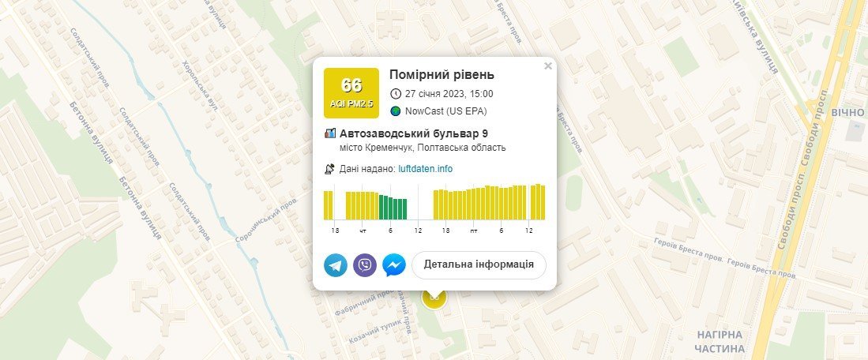Click the rightmost yellow bar in chart
Screen dimensions: 868x360
click(541, 202)
